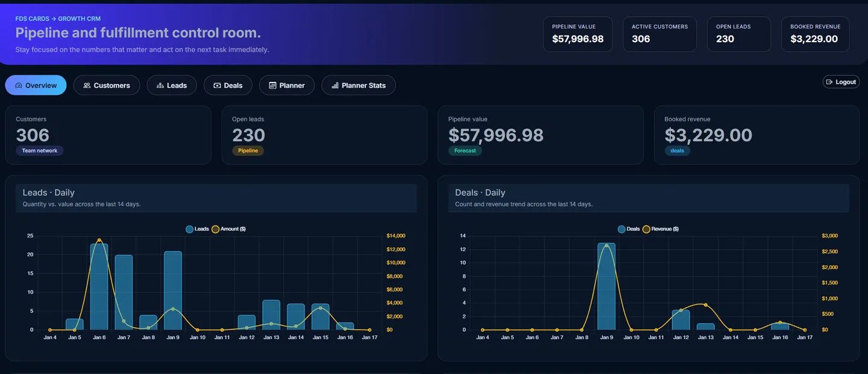This screenshot has width=868, height=374.
Task: Click the header OPEN LEADS stat card
Action: pyautogui.click(x=739, y=34)
